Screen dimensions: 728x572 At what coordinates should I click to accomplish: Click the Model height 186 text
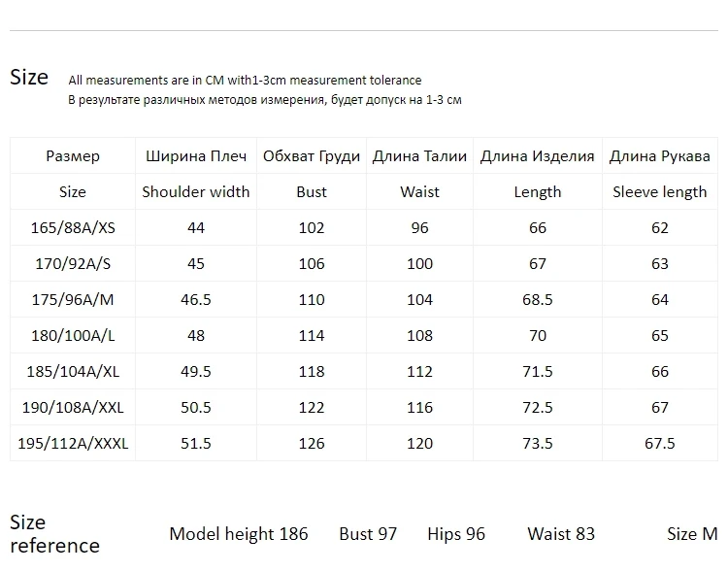pyautogui.click(x=239, y=534)
